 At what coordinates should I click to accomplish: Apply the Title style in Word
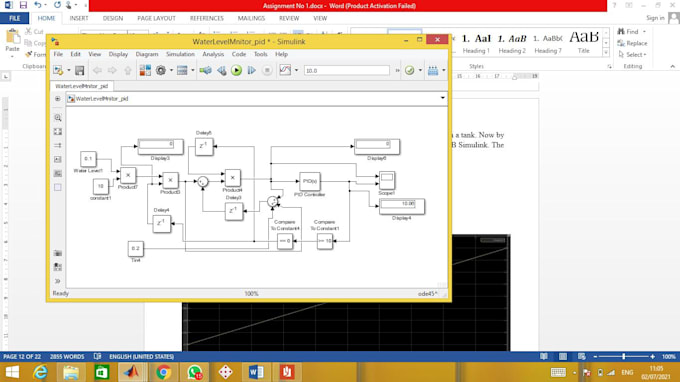(584, 42)
